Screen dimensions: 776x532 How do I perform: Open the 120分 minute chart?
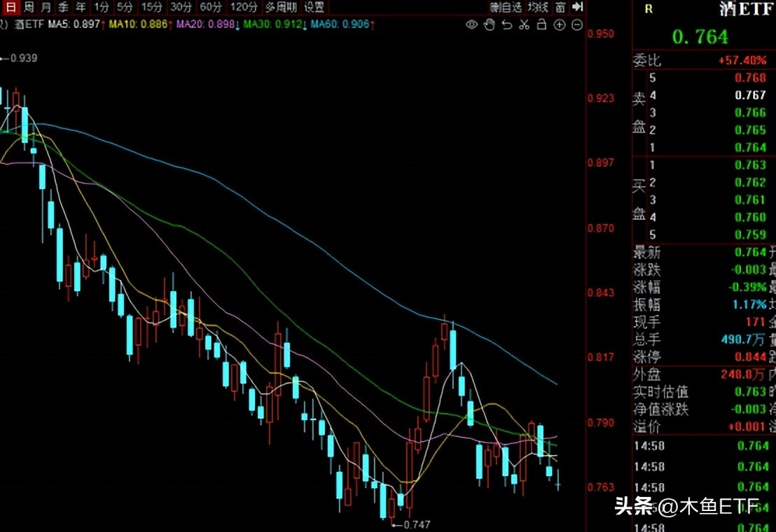click(x=244, y=7)
